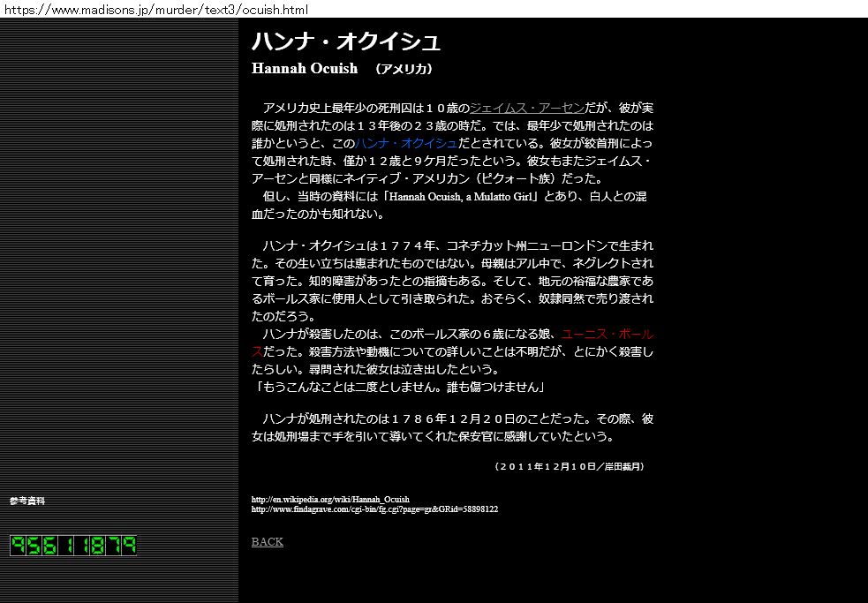Screen dimensions: 868x603
Task: Click the red ユーニス・ボールス name
Action: (607, 335)
